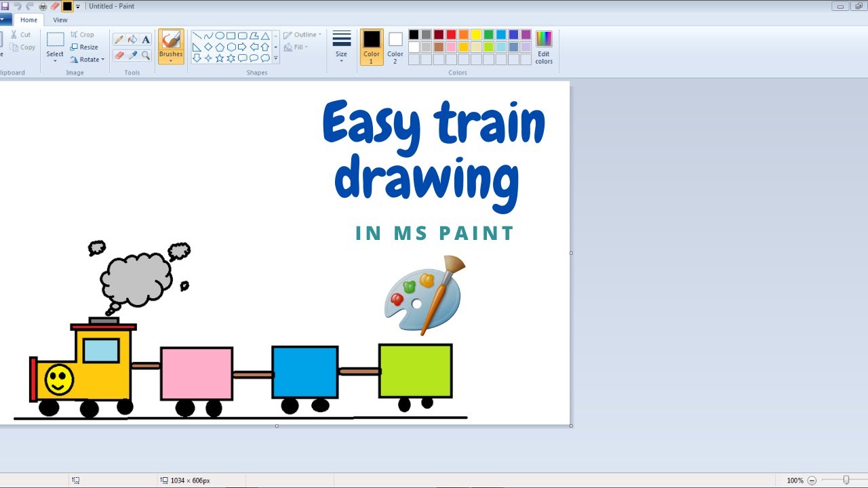Image resolution: width=868 pixels, height=488 pixels.
Task: Choose the pink color swatch
Action: [451, 47]
